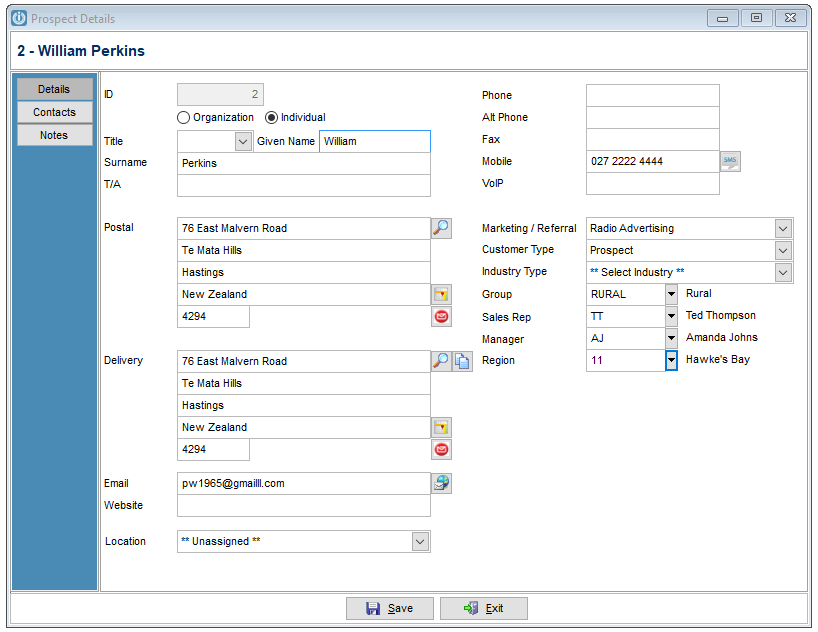Search postal address with magnifier icon
This screenshot has height=632, width=818.
(441, 228)
